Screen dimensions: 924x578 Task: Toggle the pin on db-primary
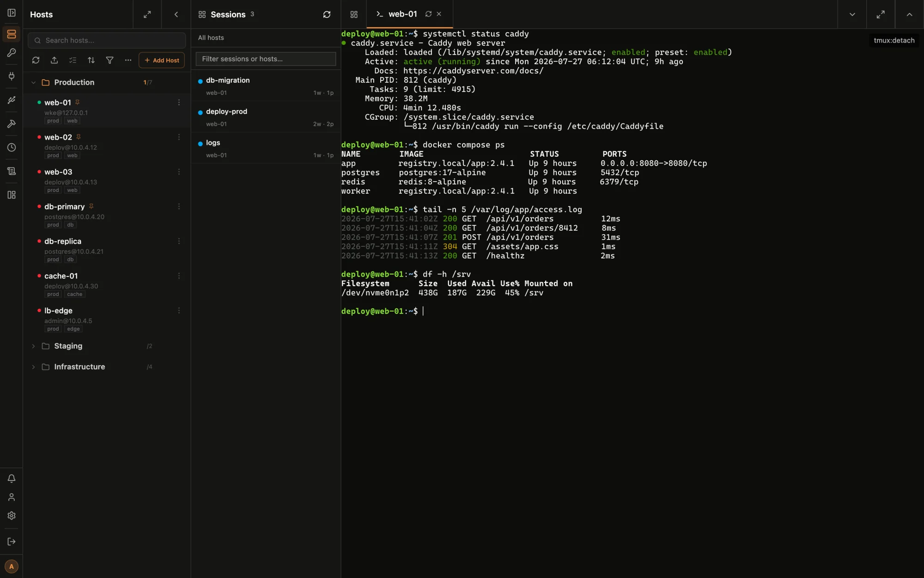point(91,206)
